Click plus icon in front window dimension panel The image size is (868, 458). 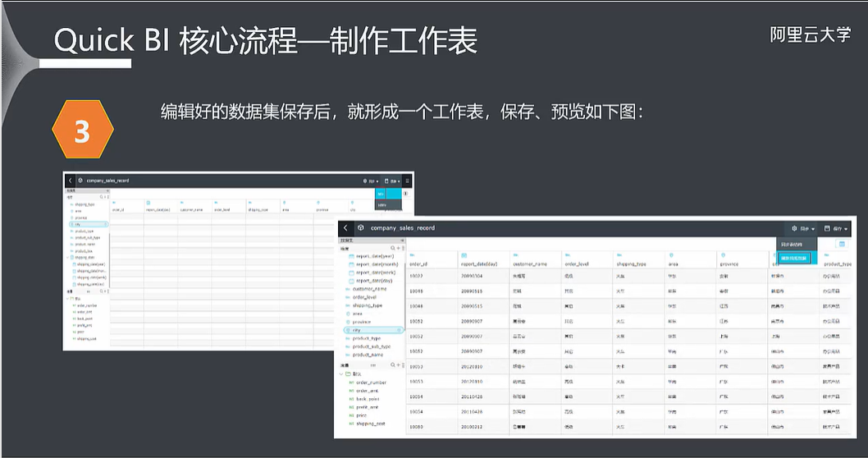[398, 248]
